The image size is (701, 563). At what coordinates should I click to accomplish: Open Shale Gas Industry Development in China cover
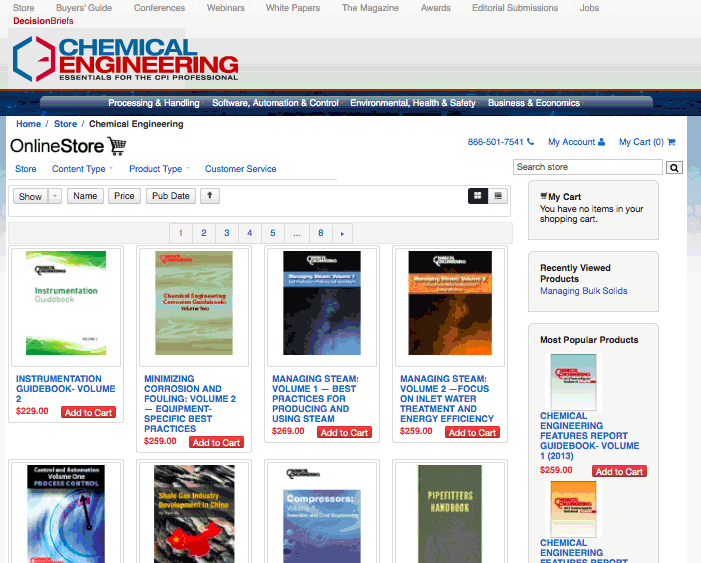coord(194,514)
